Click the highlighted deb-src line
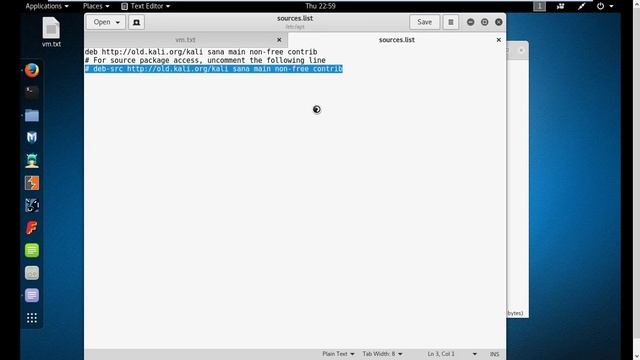The height and width of the screenshot is (360, 640). 213,69
